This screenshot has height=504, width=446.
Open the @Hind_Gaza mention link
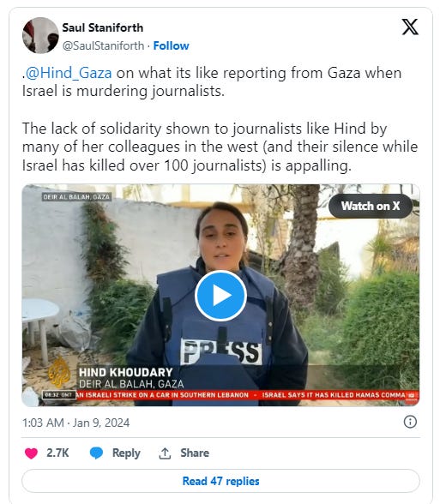[69, 73]
